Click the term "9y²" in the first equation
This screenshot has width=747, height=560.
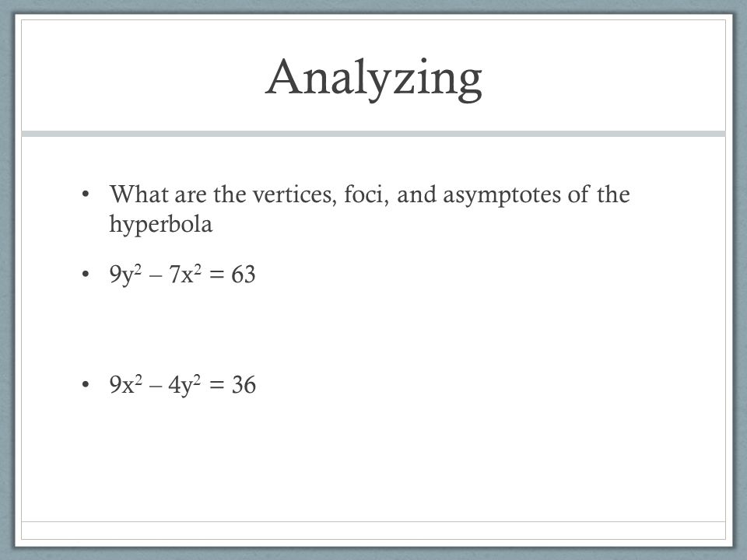click(126, 275)
